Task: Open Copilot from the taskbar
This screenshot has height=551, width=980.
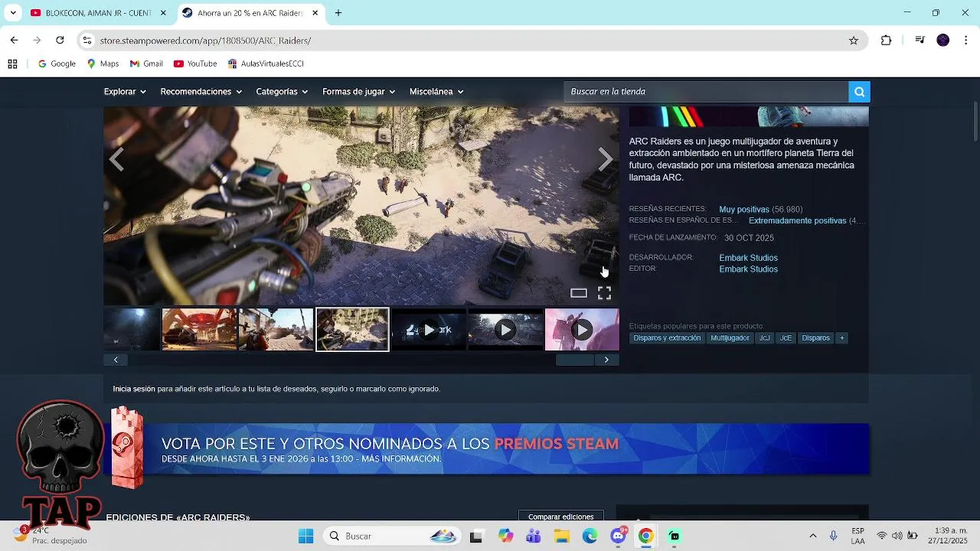Action: click(505, 536)
